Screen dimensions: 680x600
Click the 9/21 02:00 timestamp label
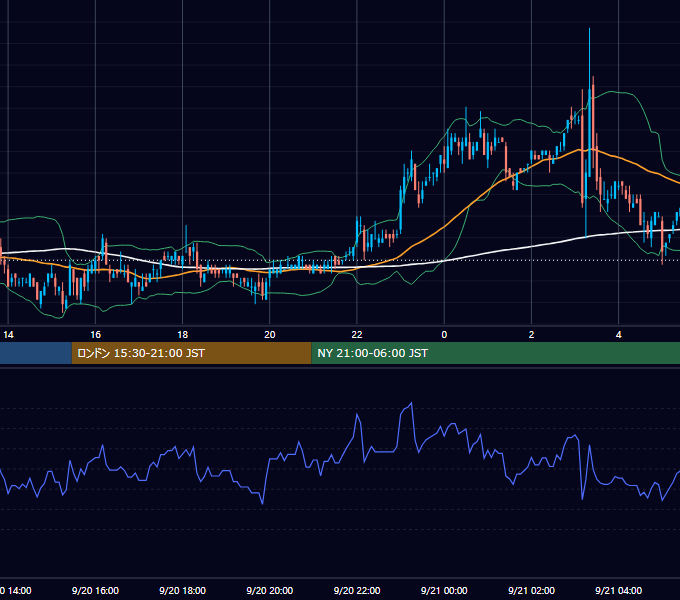531,590
